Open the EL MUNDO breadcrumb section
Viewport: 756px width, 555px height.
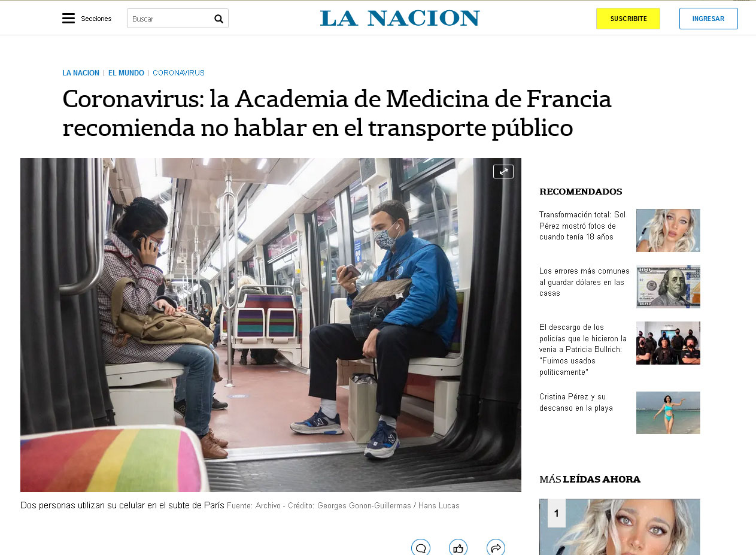126,73
